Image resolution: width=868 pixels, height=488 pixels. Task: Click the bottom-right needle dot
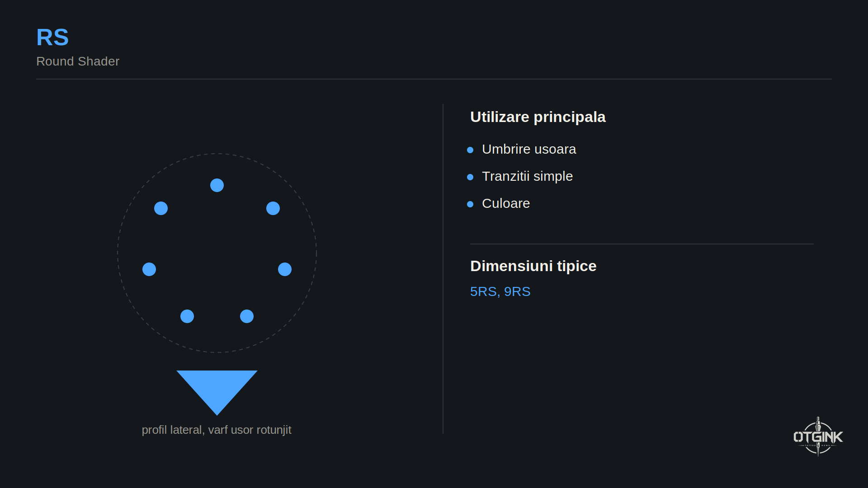click(247, 316)
